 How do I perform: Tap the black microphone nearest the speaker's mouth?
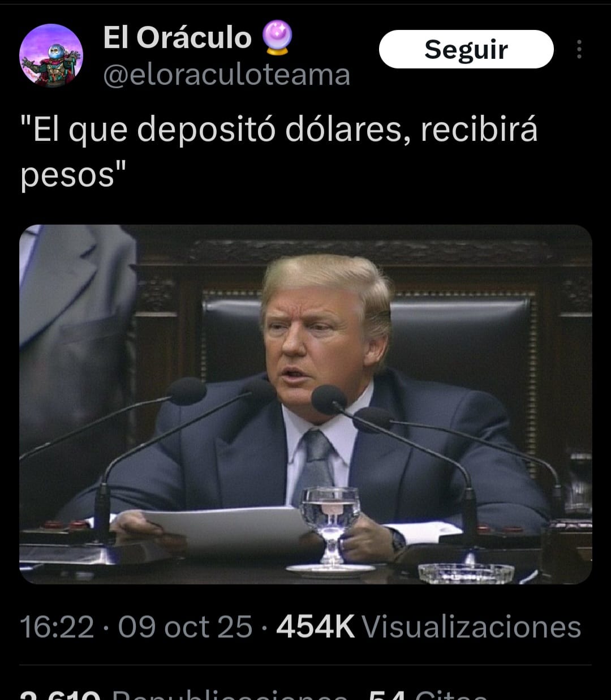[329, 400]
